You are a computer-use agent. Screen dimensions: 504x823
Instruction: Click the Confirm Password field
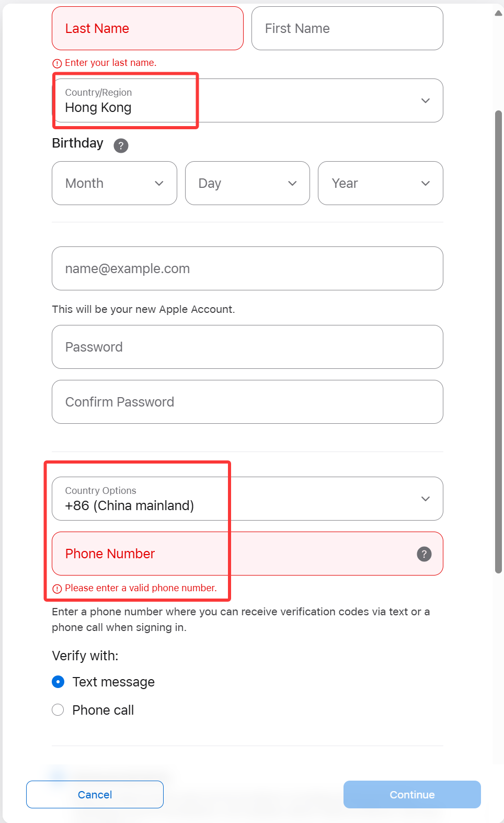click(247, 402)
